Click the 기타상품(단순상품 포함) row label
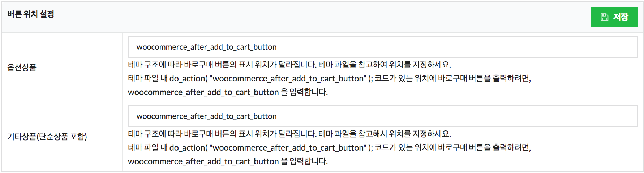The width and height of the screenshot is (644, 173). 47,137
